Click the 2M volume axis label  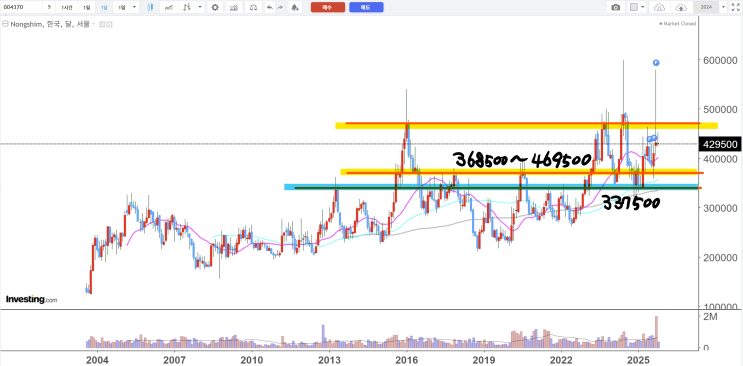(709, 317)
